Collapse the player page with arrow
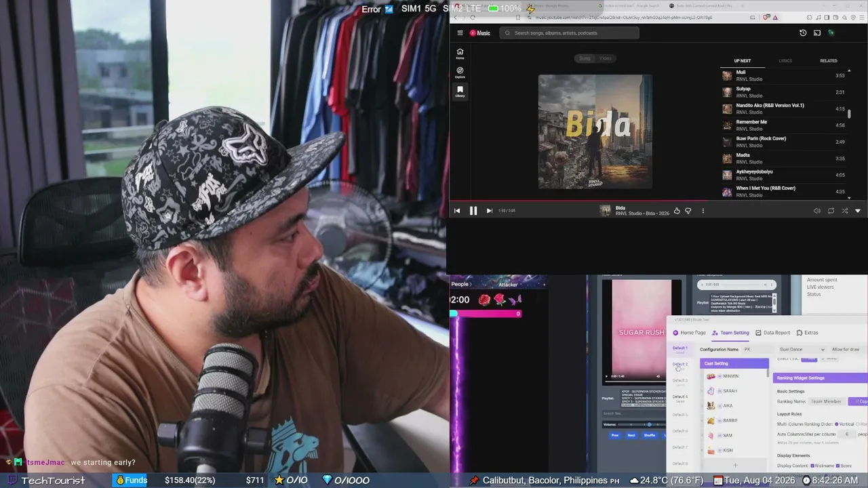 pos(858,211)
